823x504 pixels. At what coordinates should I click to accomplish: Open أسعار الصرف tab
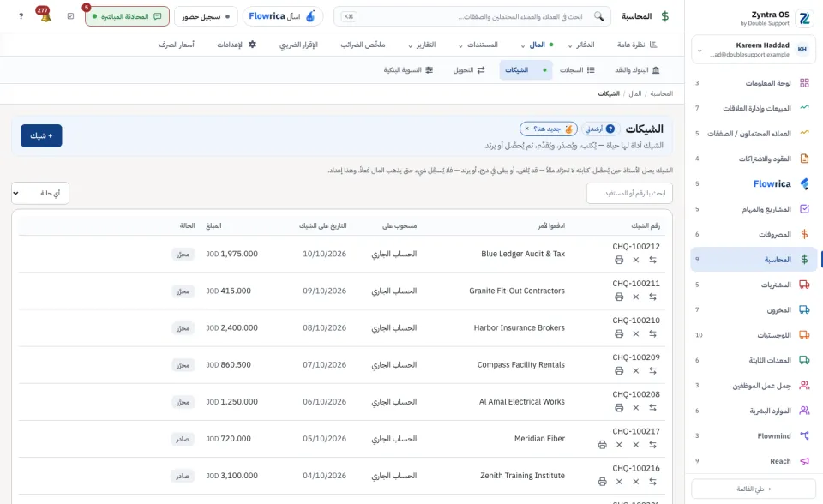177,45
